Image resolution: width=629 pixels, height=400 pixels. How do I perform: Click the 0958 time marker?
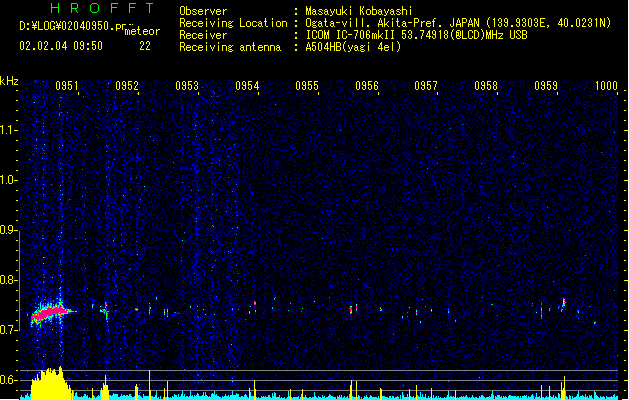[486, 86]
